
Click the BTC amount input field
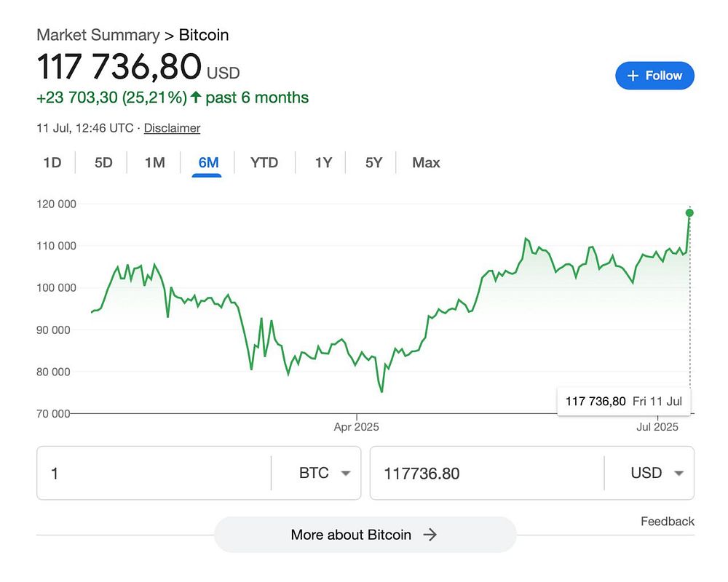153,473
